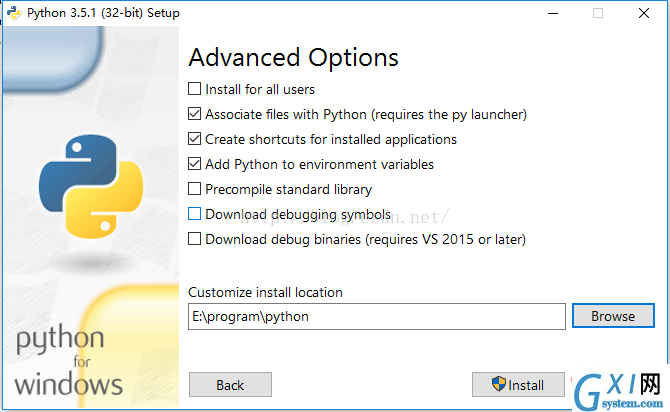Close the Python 3.5.1 Setup window
Image resolution: width=670 pixels, height=412 pixels.
point(644,13)
